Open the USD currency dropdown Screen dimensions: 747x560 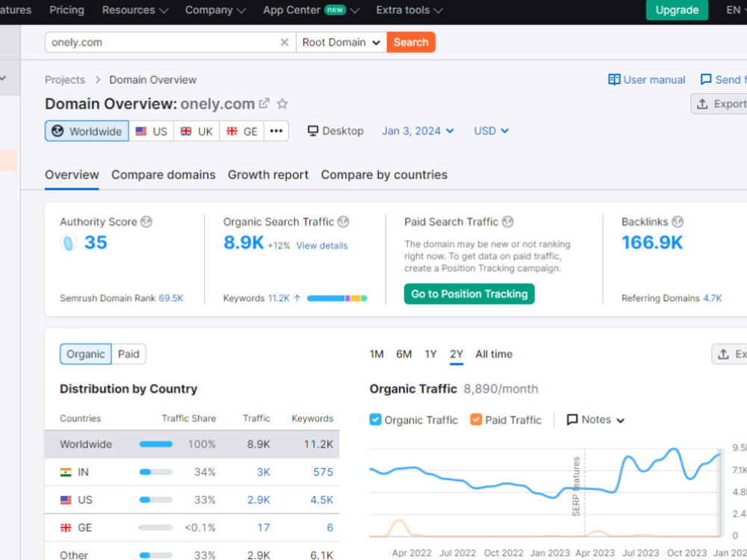[x=492, y=131]
